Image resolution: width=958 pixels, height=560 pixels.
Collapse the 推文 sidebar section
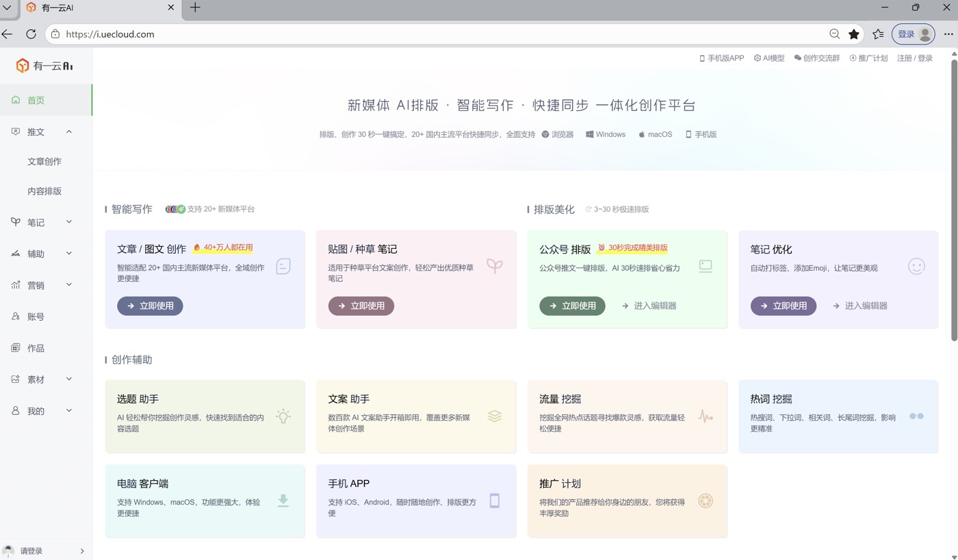(69, 131)
